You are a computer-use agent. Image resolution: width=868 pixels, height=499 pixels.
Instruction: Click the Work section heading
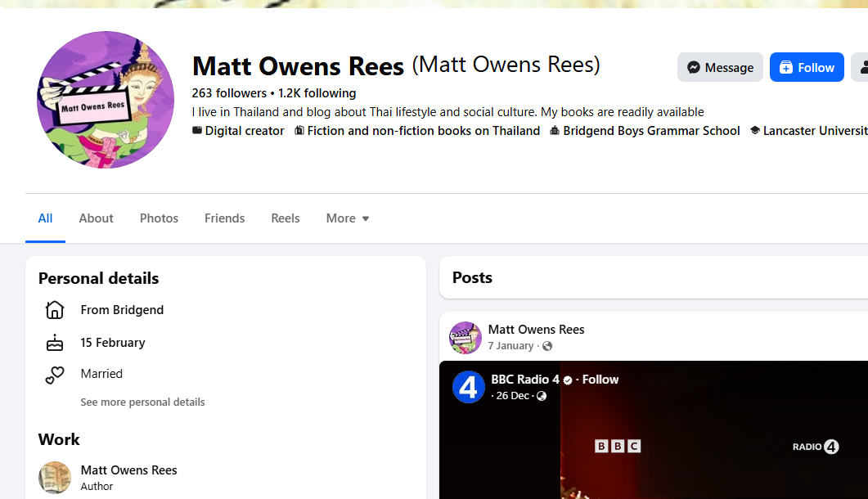[x=59, y=439]
